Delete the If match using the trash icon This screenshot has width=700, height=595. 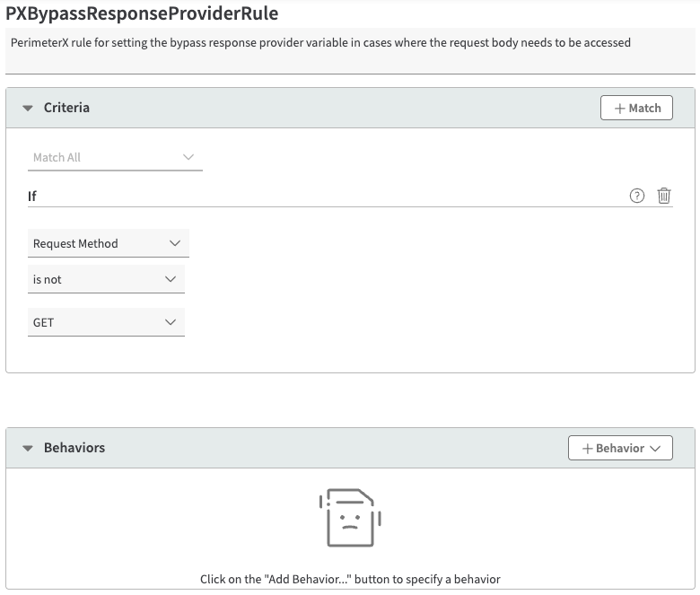[x=664, y=196]
